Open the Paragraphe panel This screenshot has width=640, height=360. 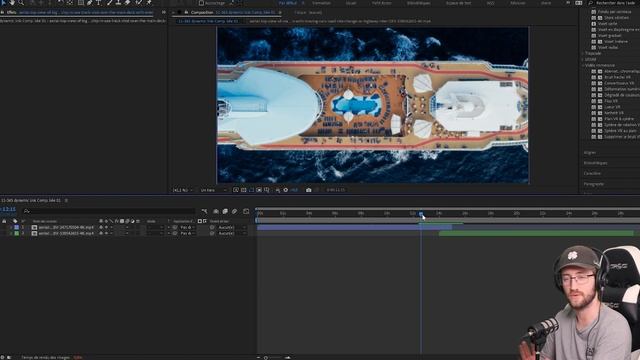click(x=594, y=184)
